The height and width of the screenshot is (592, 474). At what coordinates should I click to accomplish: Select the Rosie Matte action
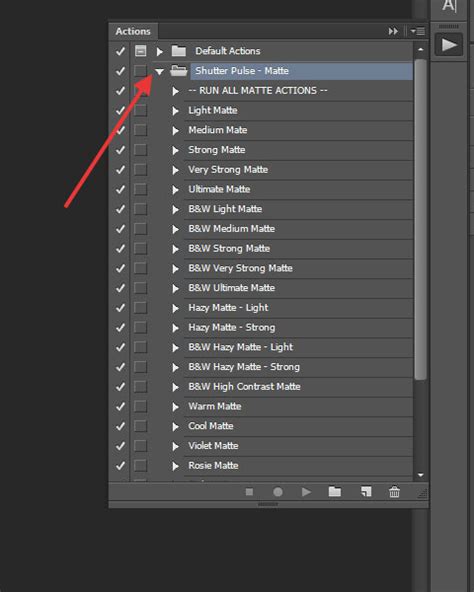click(x=213, y=466)
